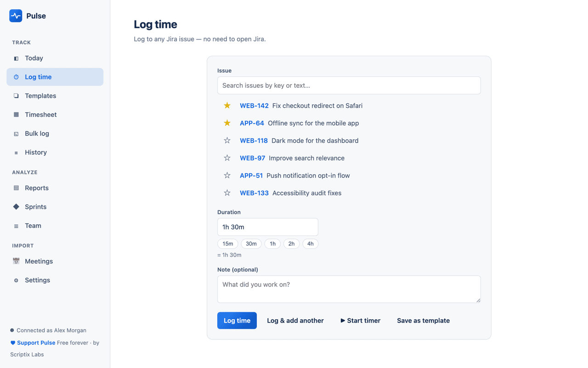The image size is (588, 368).
Task: Star the WEB-133 issue
Action: 227,193
